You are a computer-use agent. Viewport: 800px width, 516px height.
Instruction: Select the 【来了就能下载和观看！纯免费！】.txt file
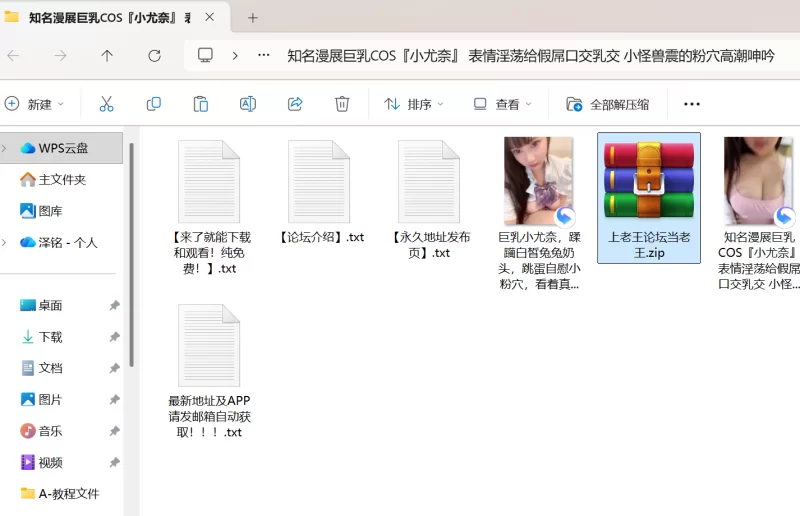[210, 207]
